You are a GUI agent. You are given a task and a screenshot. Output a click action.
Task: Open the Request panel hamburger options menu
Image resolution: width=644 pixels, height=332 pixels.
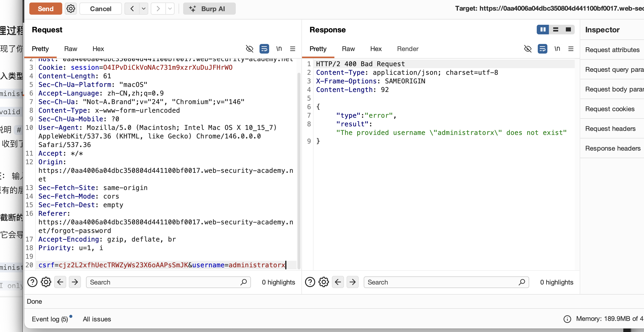293,49
